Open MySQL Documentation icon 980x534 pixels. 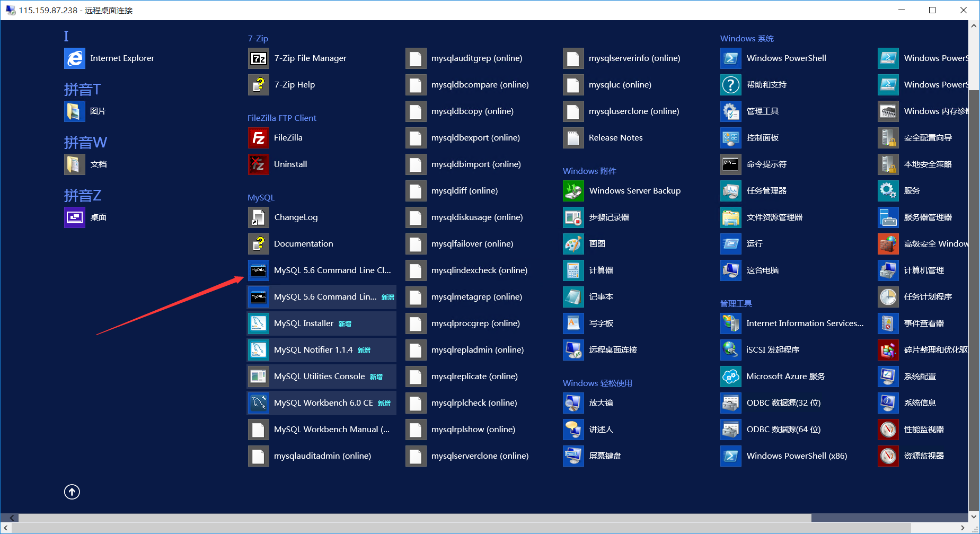click(x=259, y=244)
